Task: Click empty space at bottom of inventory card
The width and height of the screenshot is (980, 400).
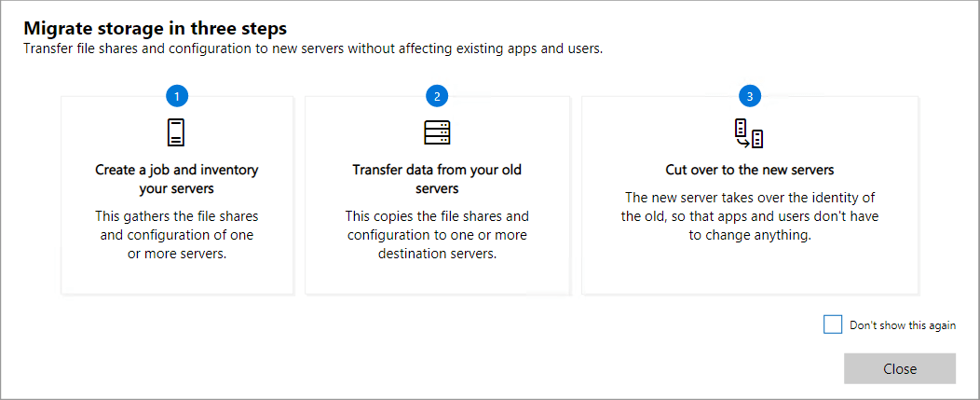Action: pos(177,279)
